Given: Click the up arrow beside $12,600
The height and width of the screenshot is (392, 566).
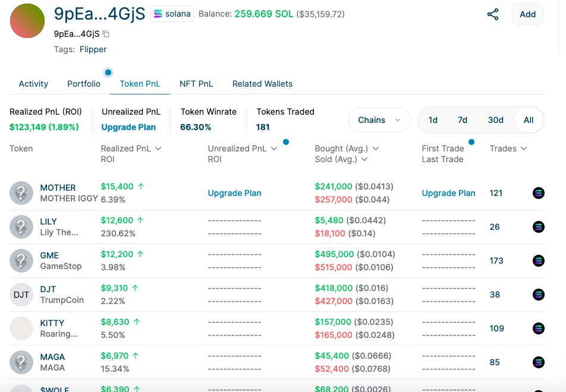Looking at the screenshot, I should tap(140, 220).
